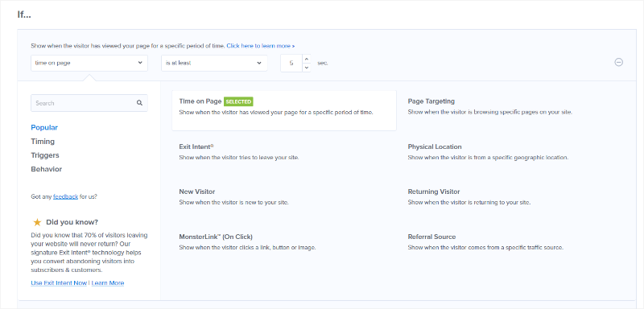Click 'Use Exit Intent Now' link
Screen dimensions: 644x309
(59, 283)
